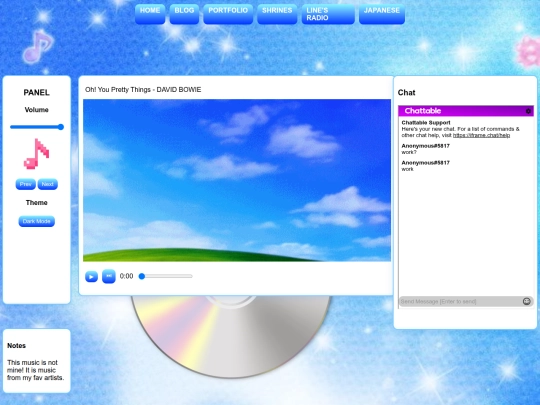This screenshot has width=540, height=405.
Task: Click the PANEL heading
Action: (x=37, y=93)
